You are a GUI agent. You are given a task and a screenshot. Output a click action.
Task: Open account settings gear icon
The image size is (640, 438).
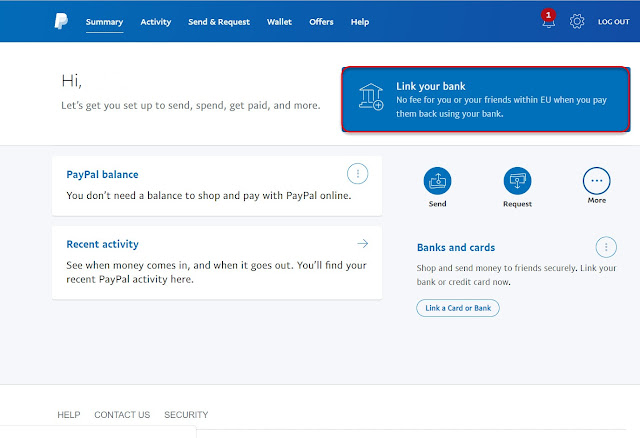coord(577,21)
